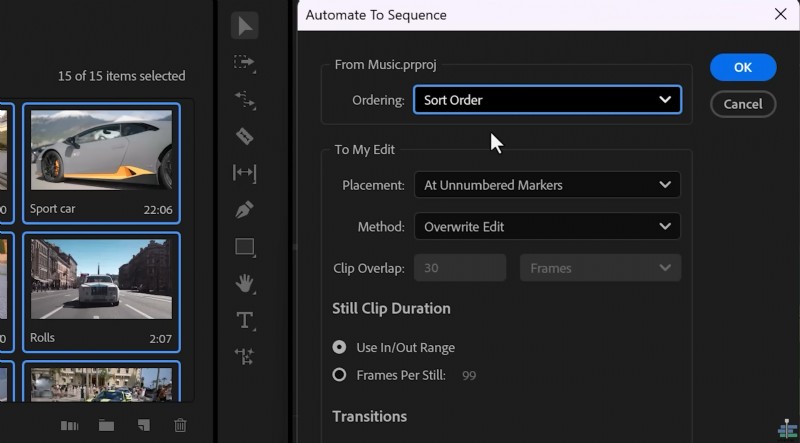Viewport: 800px width, 443px height.
Task: Click the Cancel button
Action: click(743, 104)
